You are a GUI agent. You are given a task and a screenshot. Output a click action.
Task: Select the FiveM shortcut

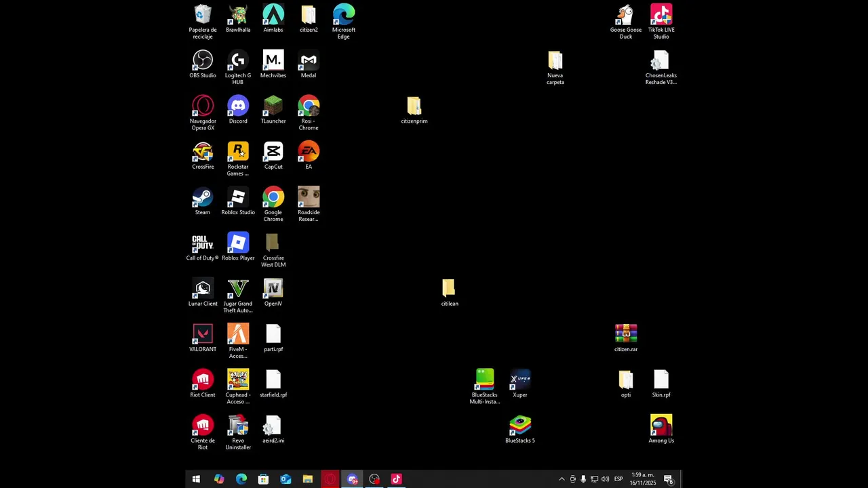click(x=238, y=341)
